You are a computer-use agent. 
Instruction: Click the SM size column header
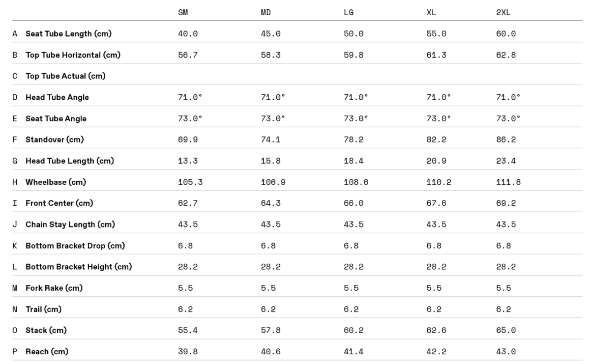[x=183, y=13]
